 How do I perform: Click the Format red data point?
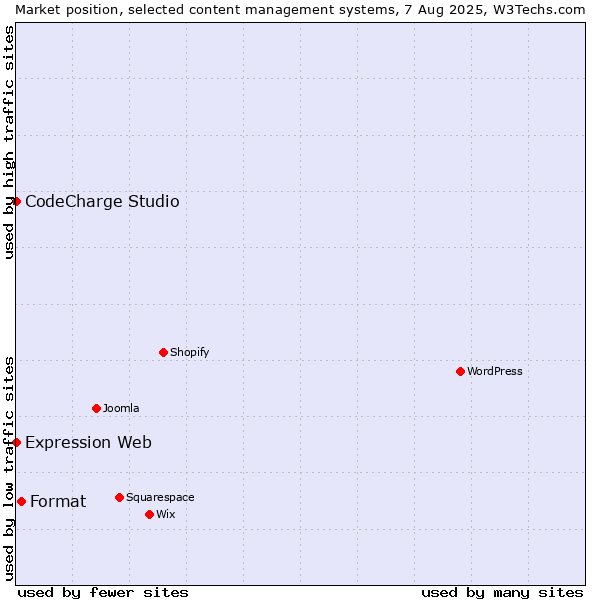[21, 501]
